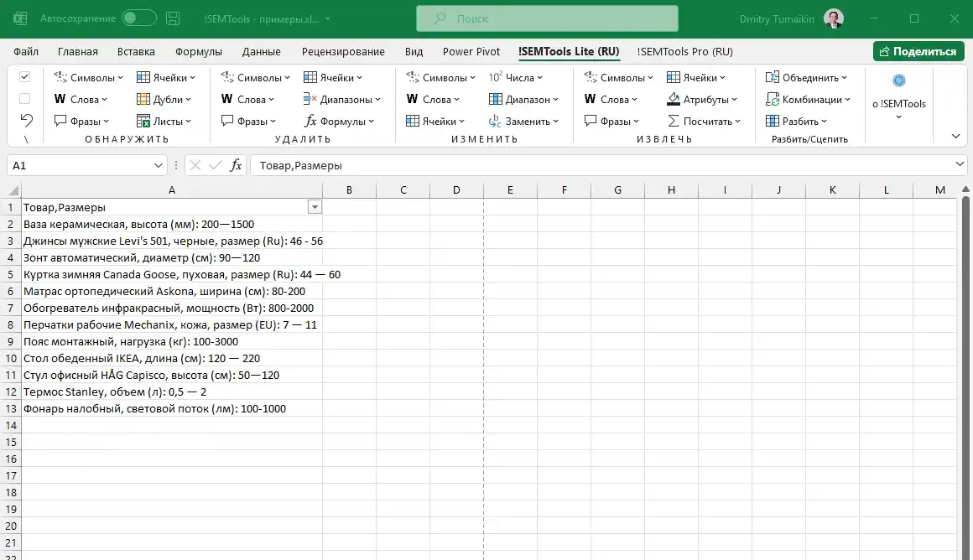The width and height of the screenshot is (973, 560).
Task: Open Символы in the ОБНАРУЖИТЬ group
Action: tap(88, 77)
